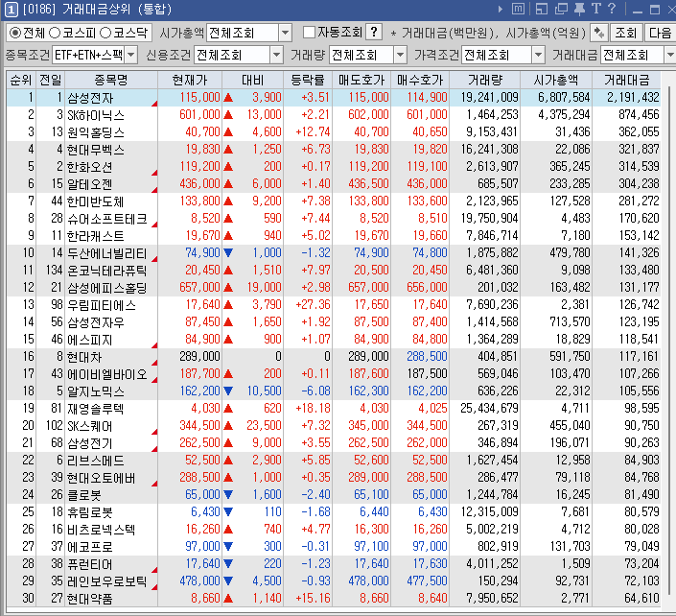
Task: Click the ? button next to 자동조회
Action: click(x=374, y=32)
